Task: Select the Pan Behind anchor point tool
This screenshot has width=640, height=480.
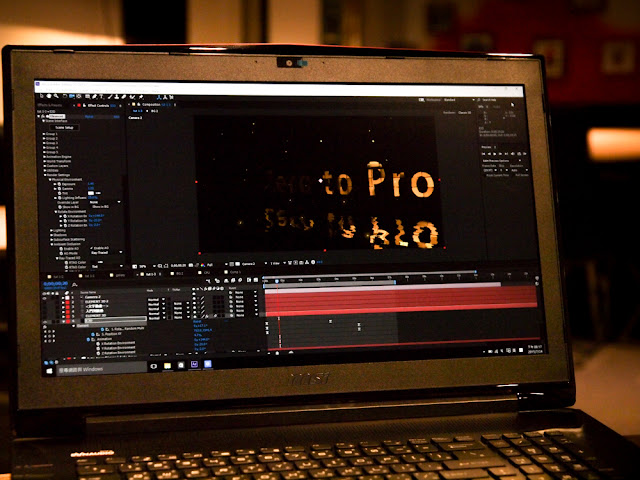Action: [79, 96]
